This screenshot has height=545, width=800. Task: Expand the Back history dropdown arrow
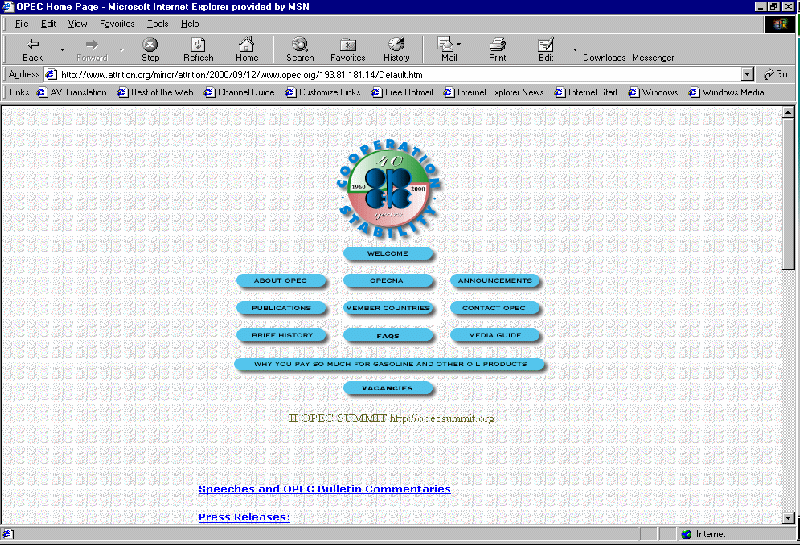click(62, 50)
